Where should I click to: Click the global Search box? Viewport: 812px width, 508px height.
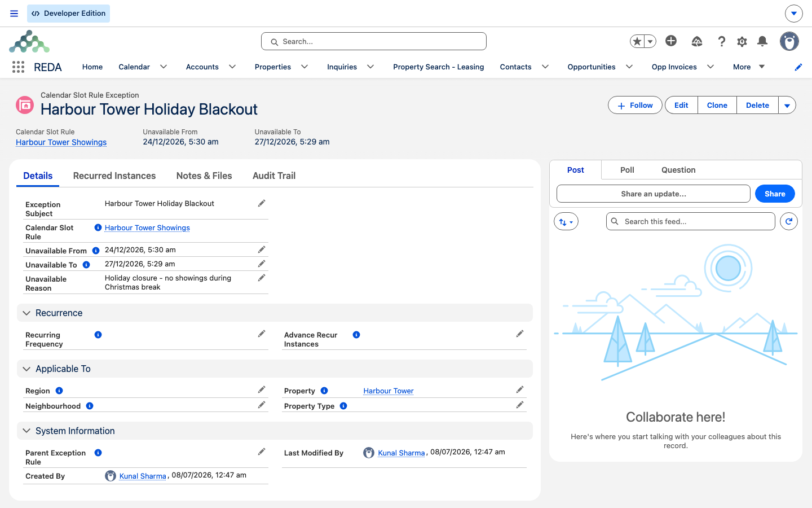374,41
